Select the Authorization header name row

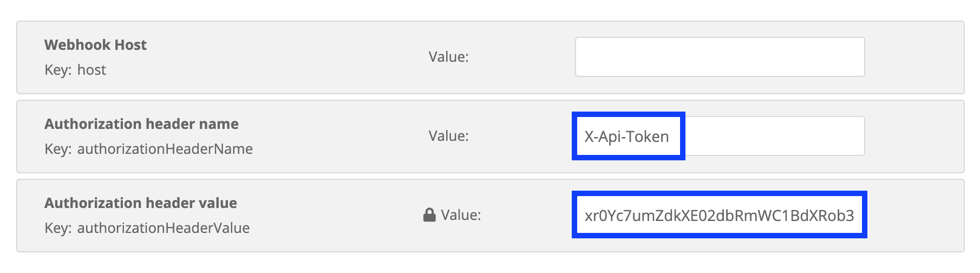(x=490, y=136)
